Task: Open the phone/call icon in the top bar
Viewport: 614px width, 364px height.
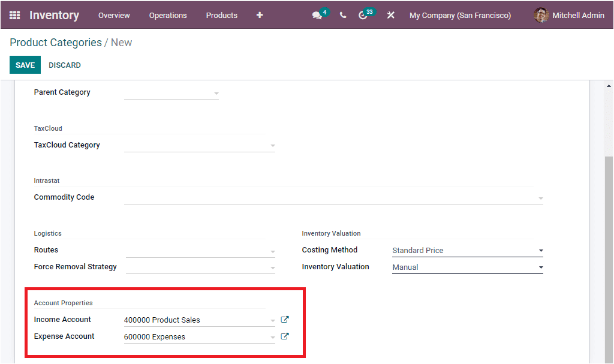Action: (x=342, y=15)
